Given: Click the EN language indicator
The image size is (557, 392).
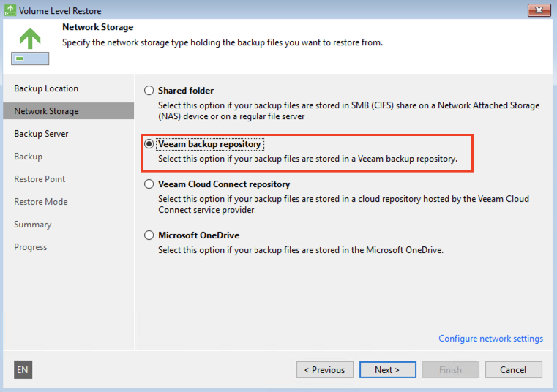Looking at the screenshot, I should click(x=23, y=369).
